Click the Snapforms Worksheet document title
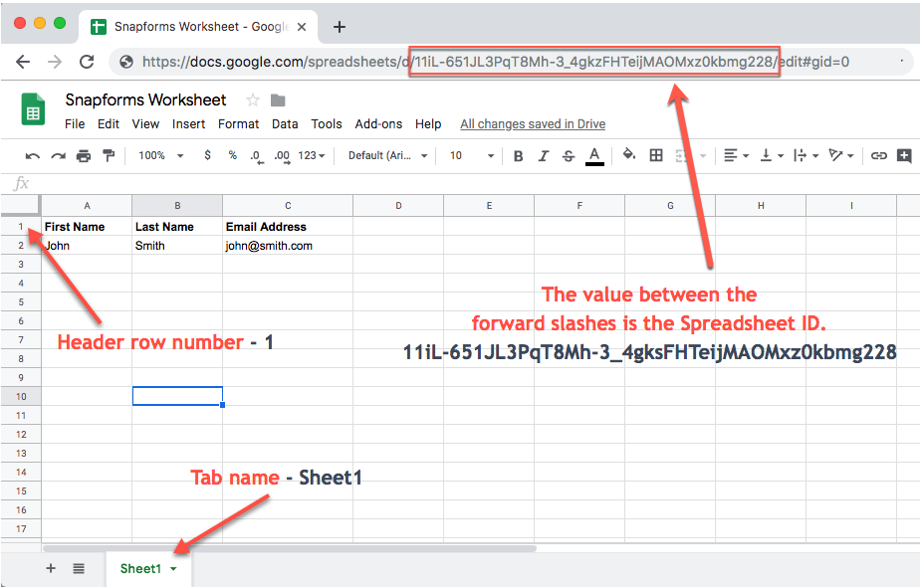Image resolution: width=920 pixels, height=588 pixels. [x=145, y=100]
